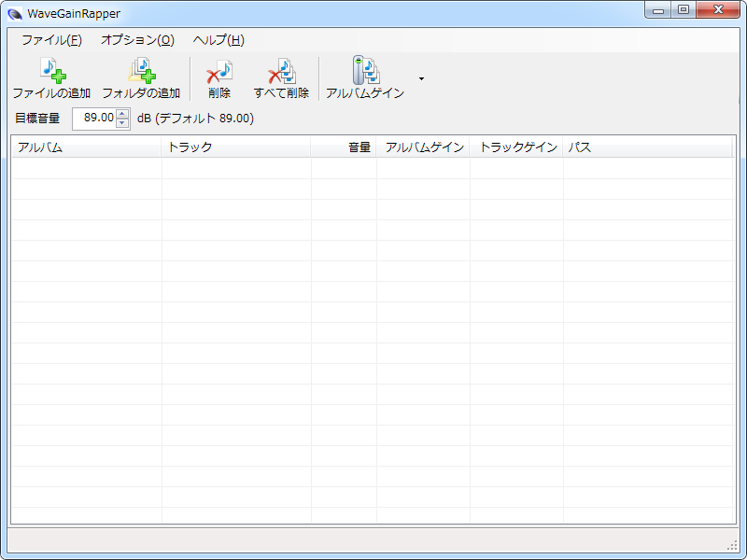Open the オプション(O) menu
This screenshot has width=747, height=560.
point(137,40)
